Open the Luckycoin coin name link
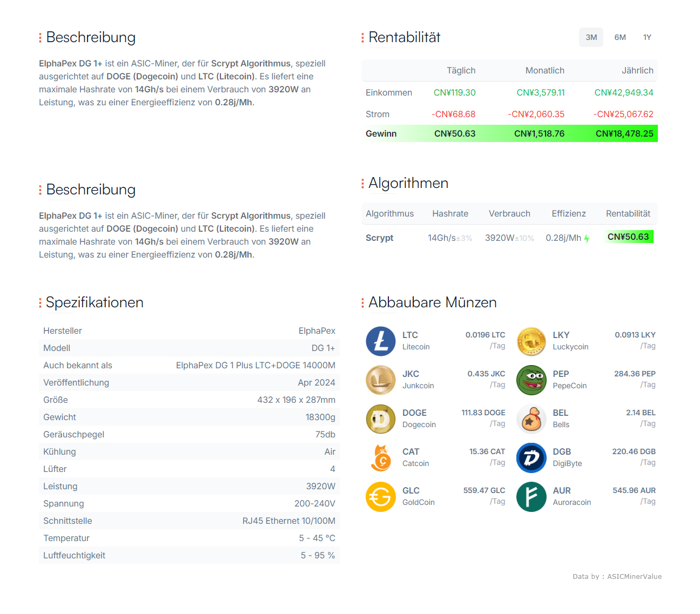 pos(570,347)
